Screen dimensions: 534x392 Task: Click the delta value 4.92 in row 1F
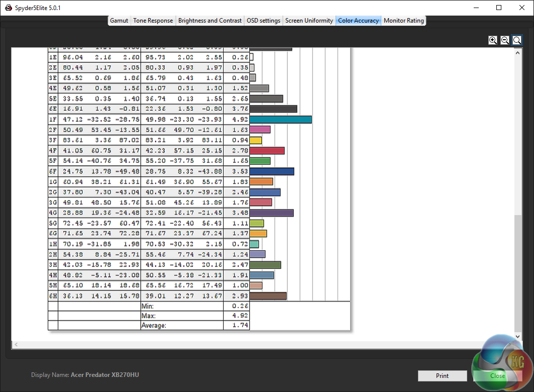[240, 120]
